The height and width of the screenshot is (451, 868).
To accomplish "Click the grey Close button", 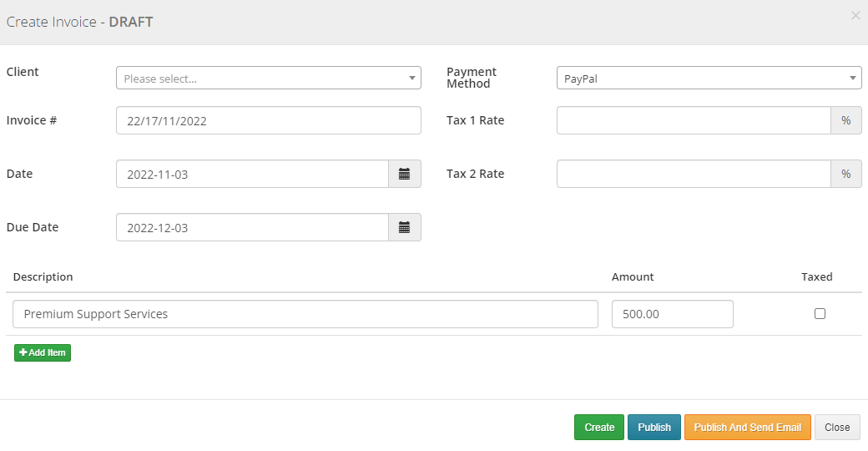I will [x=837, y=427].
